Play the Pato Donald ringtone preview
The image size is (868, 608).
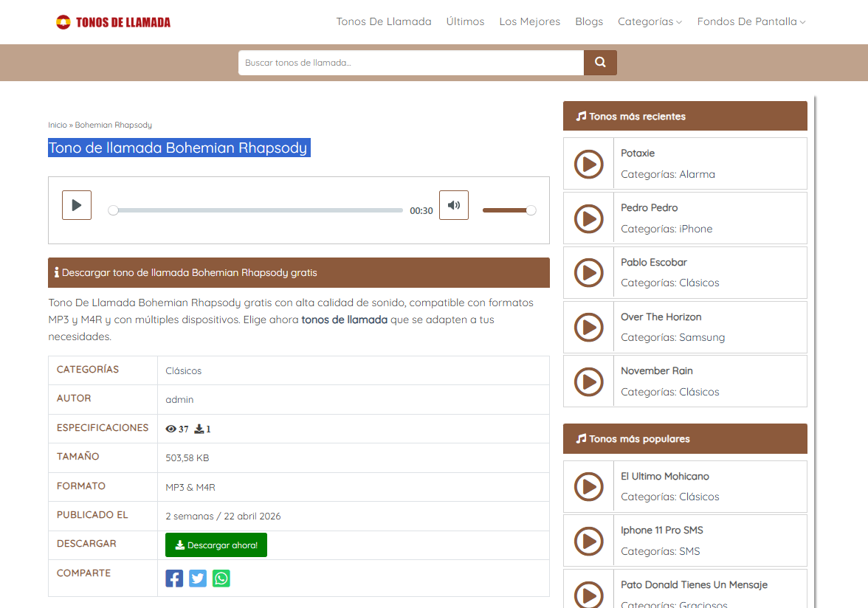588,595
